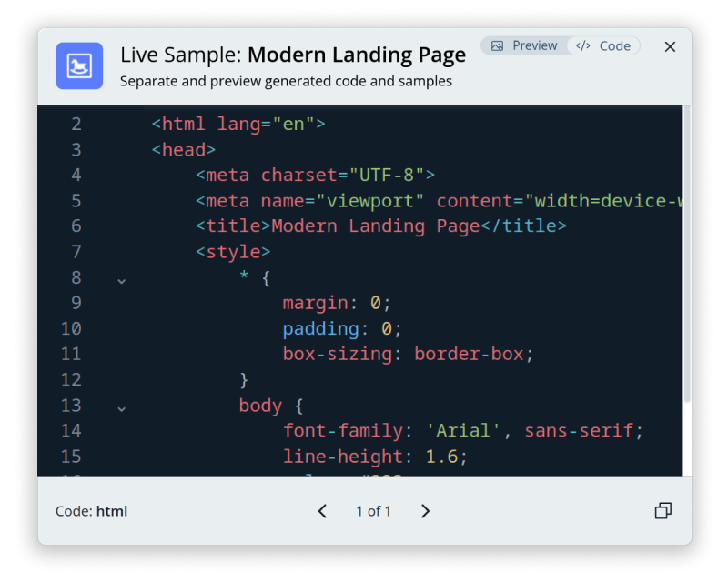This screenshot has width=728, height=582.
Task: Click the <title> tag on line 6
Action: point(230,226)
